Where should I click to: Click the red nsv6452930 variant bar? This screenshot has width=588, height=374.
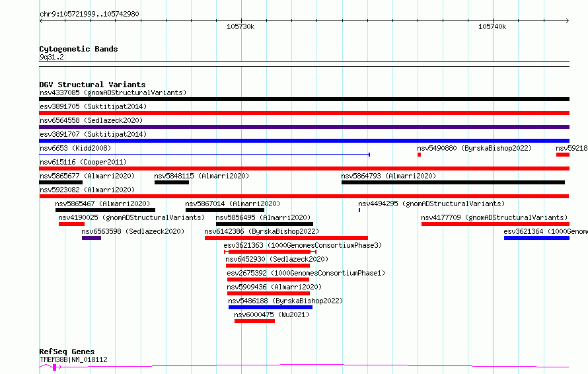coord(268,266)
